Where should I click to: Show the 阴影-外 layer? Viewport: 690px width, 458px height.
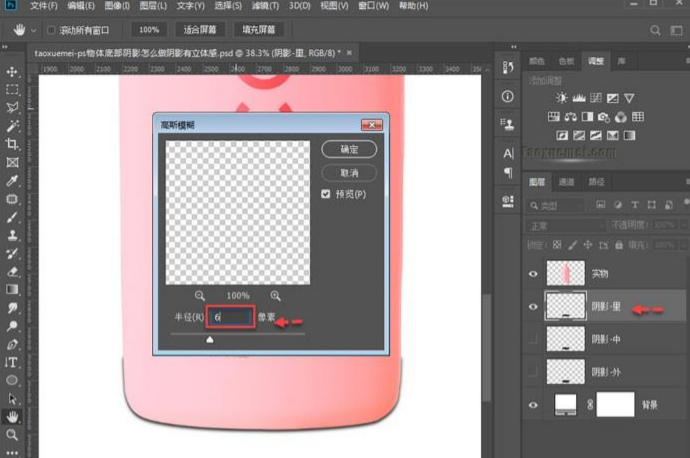(533, 372)
